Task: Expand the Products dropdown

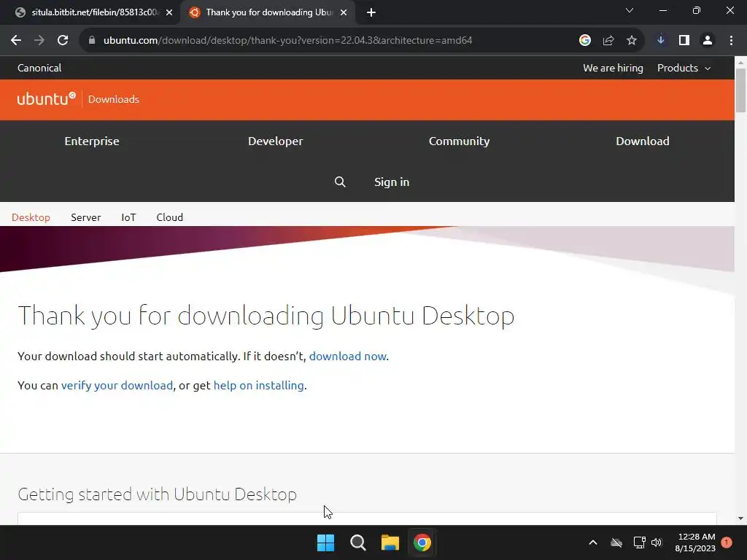Action: click(x=684, y=68)
